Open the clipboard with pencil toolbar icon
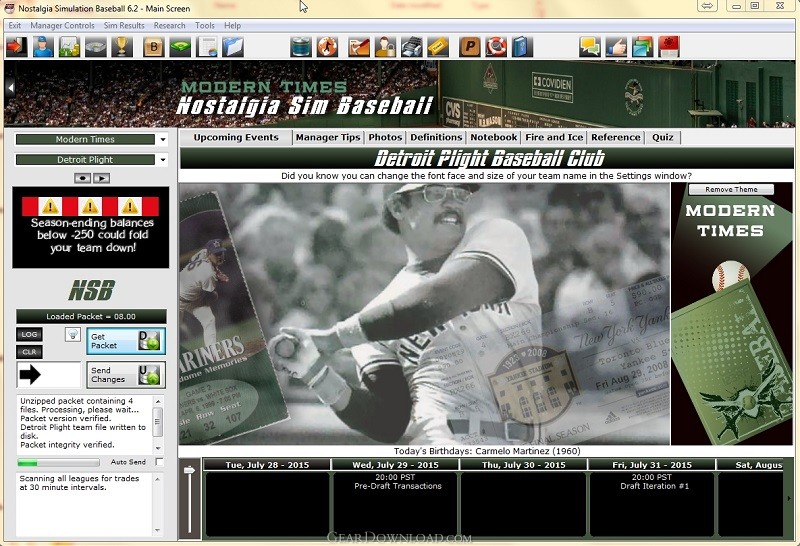Viewport: 800px width, 546px height. coord(359,47)
